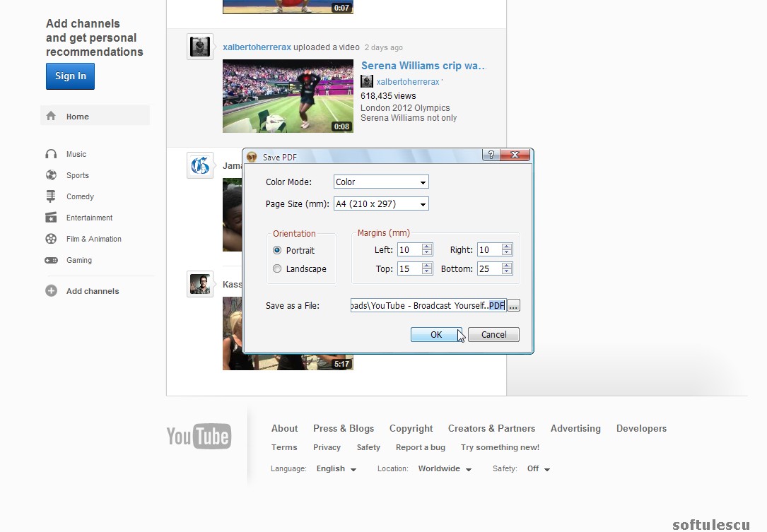The width and height of the screenshot is (767, 532).
Task: Click the About footer link
Action: 285,428
